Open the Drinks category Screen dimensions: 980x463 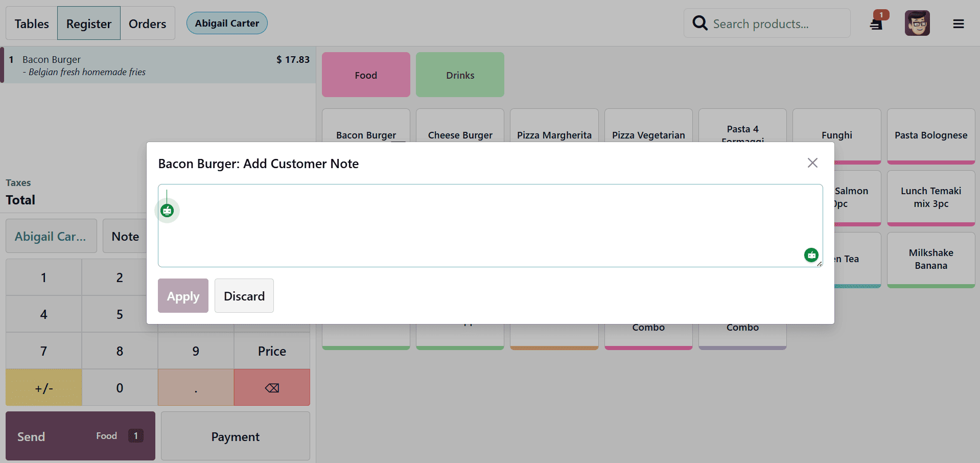tap(459, 75)
